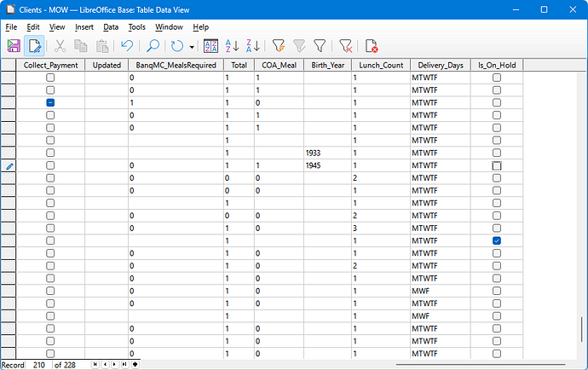The image size is (588, 370).
Task: Open the Insert menu
Action: tap(84, 27)
